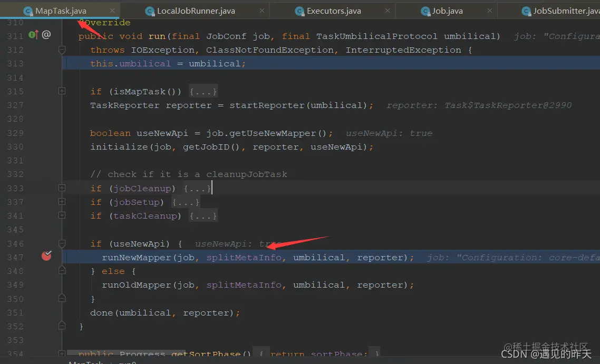
Task: Click the done method call on line 351
Action: pos(102,313)
